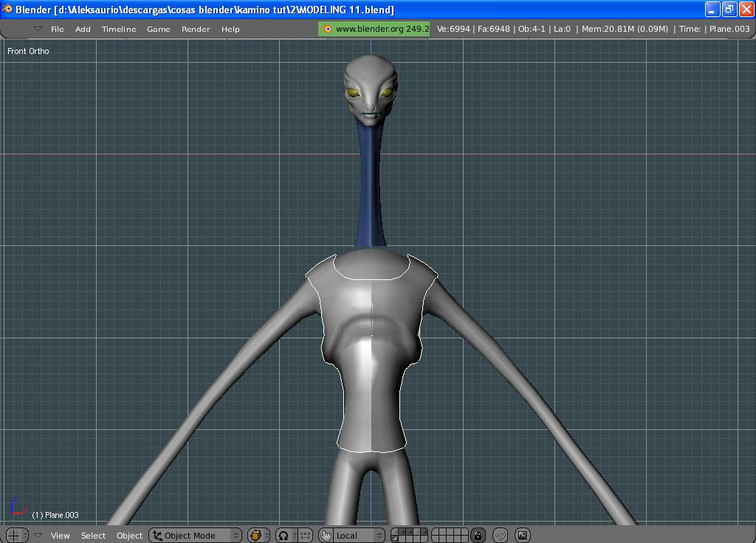Open the Render menu

click(x=196, y=29)
